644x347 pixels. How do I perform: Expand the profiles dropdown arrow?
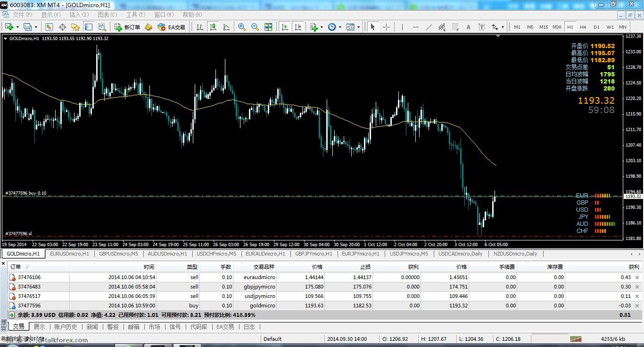pos(35,27)
